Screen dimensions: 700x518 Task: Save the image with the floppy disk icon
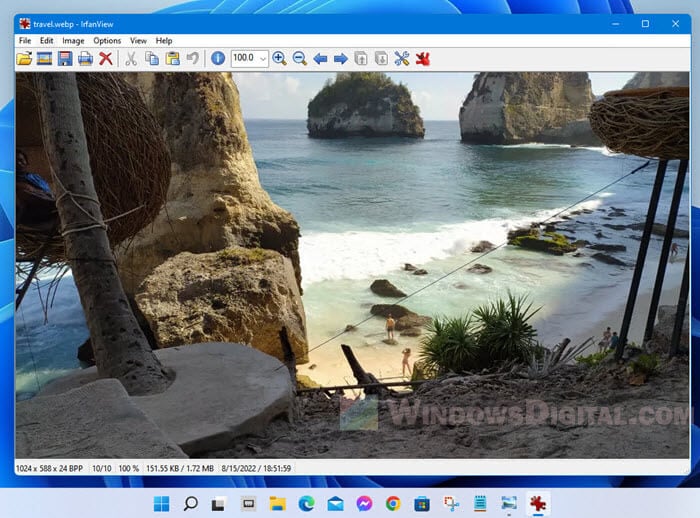pos(65,58)
